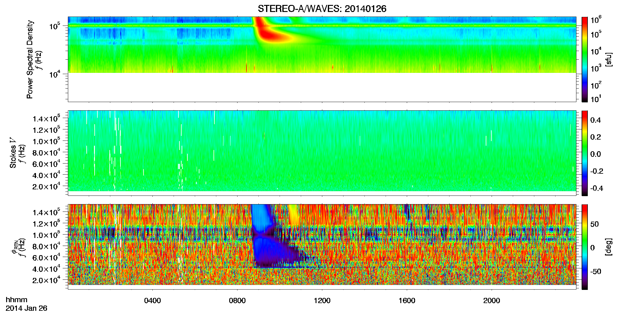The image size is (644, 332).
Task: Click the 10^1 label on the sfu colorbar
Action: pos(596,99)
